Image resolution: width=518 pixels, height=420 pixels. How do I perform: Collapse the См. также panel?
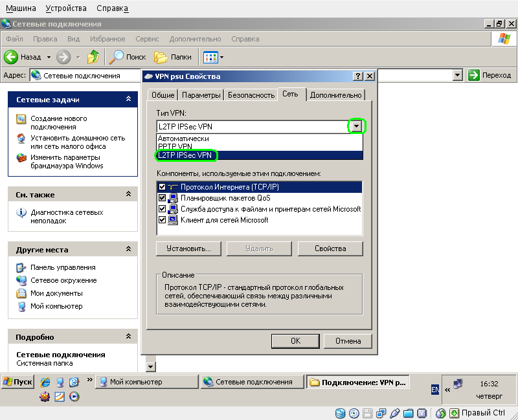pyautogui.click(x=128, y=194)
